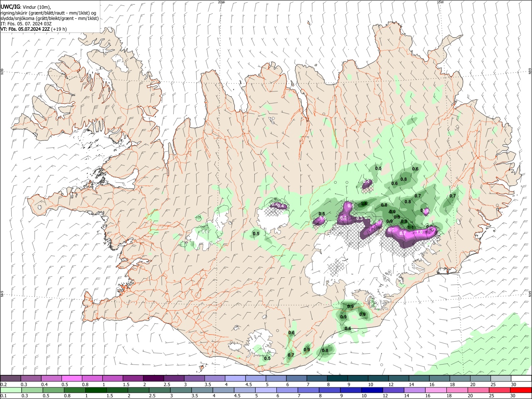Click the 'VT: Fös. 05.07.2024 22Z' valid time
The width and height of the screenshot is (532, 399).
(25, 29)
